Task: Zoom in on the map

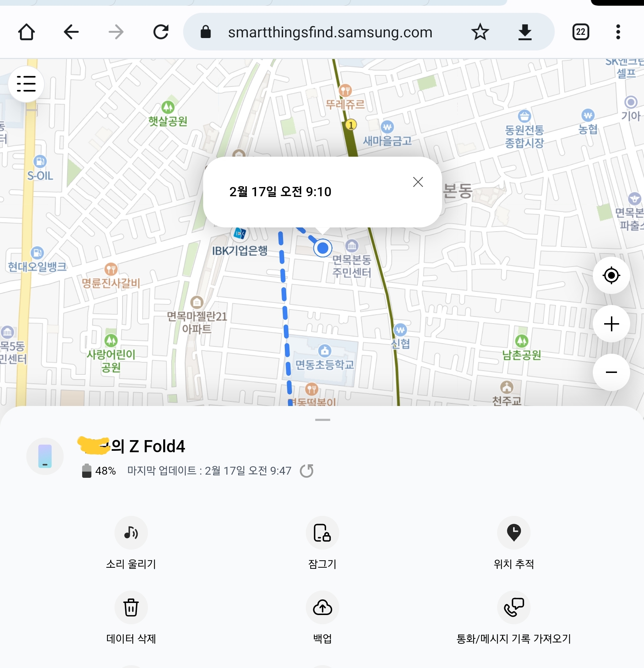Action: tap(611, 324)
